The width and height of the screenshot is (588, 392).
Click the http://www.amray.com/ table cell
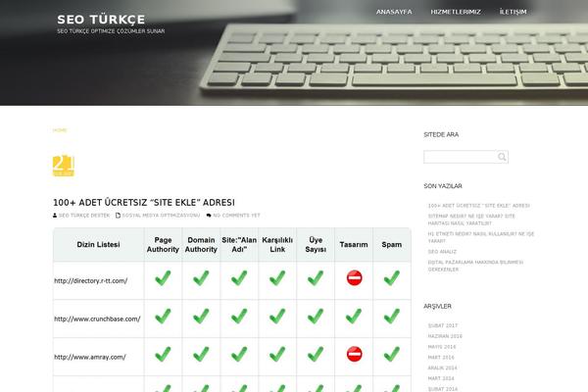click(x=98, y=357)
